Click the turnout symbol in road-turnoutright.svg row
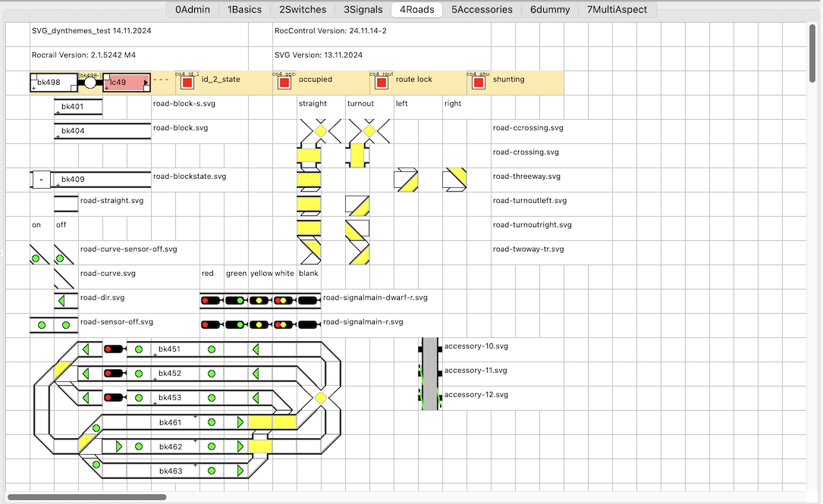 [357, 228]
